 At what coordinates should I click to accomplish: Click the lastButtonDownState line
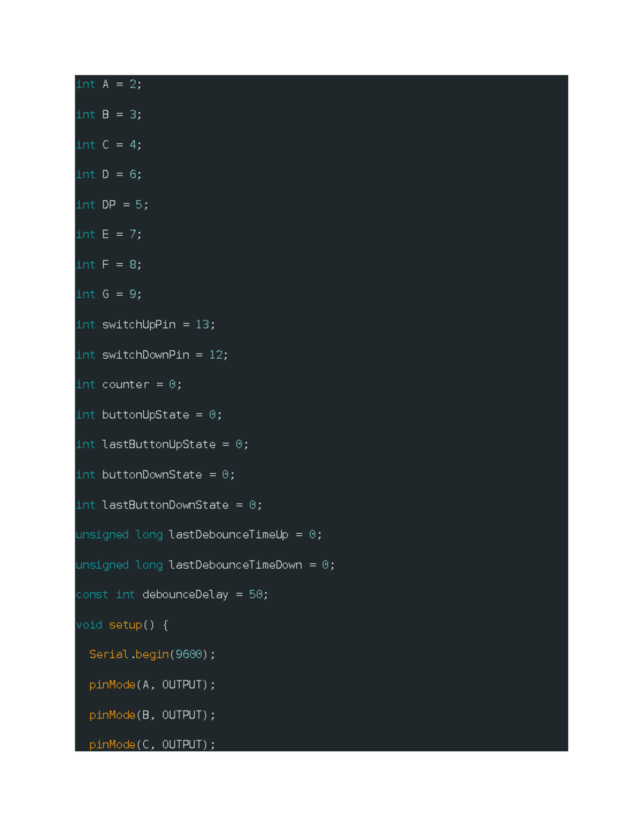pos(169,505)
